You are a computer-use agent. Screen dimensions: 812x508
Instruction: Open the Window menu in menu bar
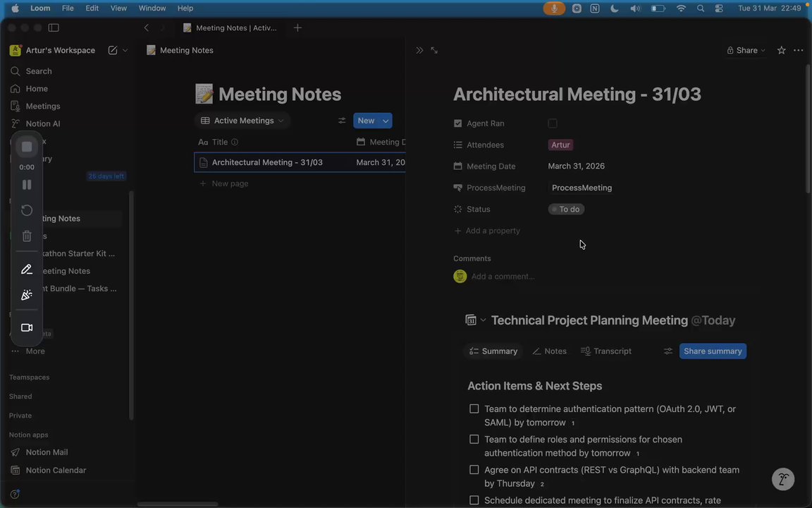coord(152,8)
